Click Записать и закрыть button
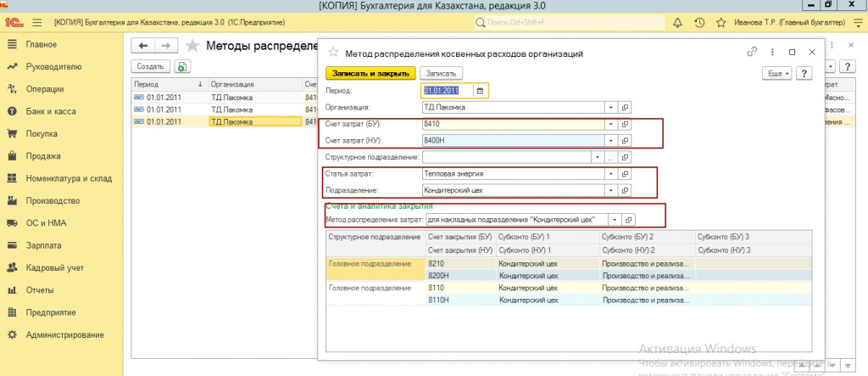The image size is (868, 376). point(370,73)
